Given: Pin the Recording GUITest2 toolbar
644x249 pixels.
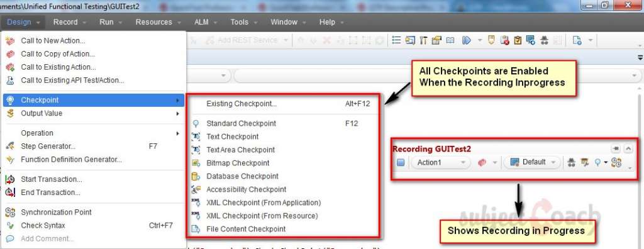Looking at the screenshot, I should 615,148.
